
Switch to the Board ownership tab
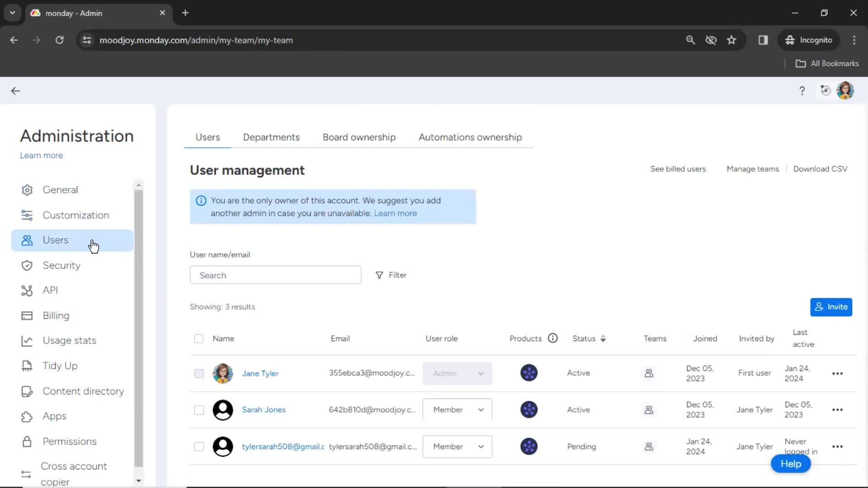359,137
